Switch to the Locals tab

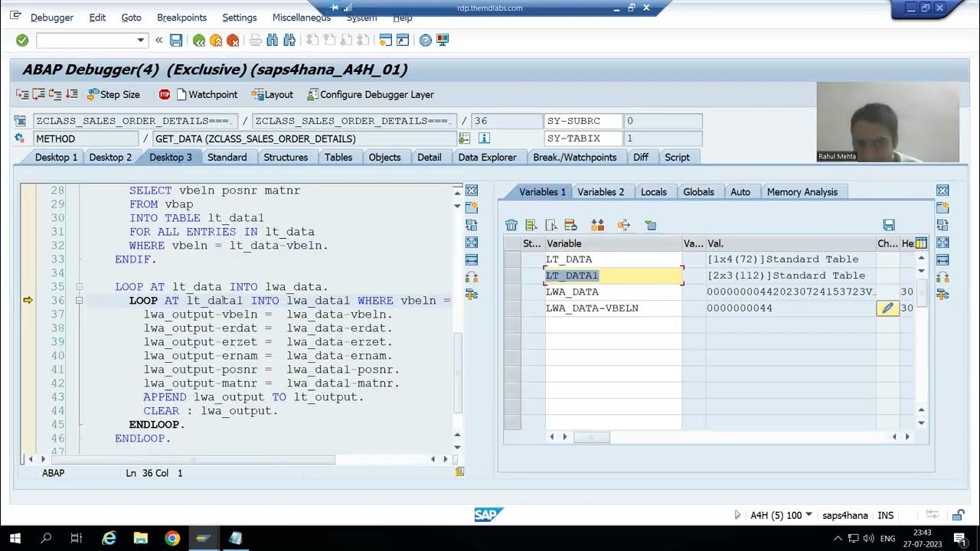(x=653, y=192)
